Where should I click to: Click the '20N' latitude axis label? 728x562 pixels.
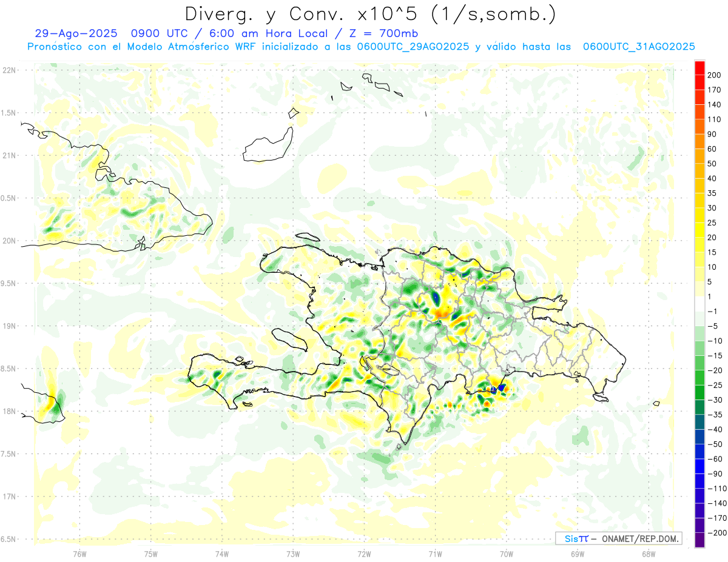tap(8, 241)
